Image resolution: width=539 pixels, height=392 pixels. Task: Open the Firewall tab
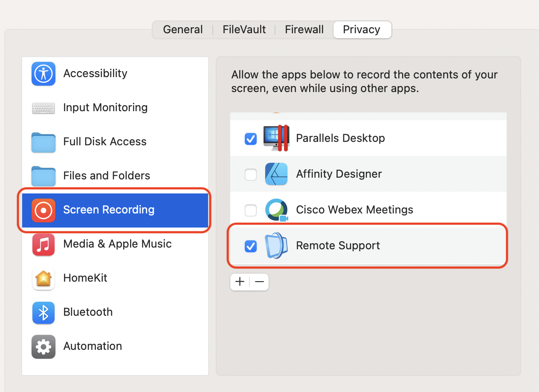coord(304,29)
